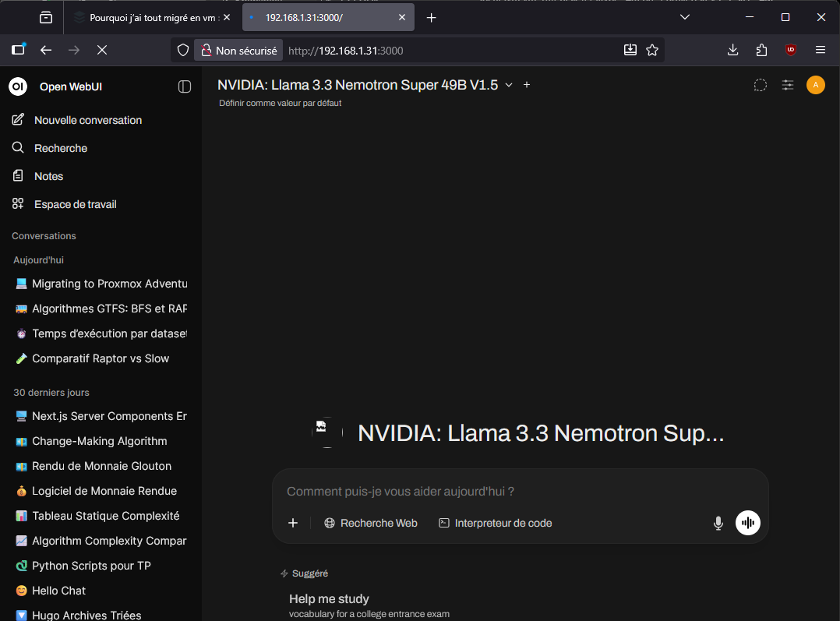Screen dimensions: 840x621
Task: Open the chat controls sliders icon
Action: tap(788, 85)
